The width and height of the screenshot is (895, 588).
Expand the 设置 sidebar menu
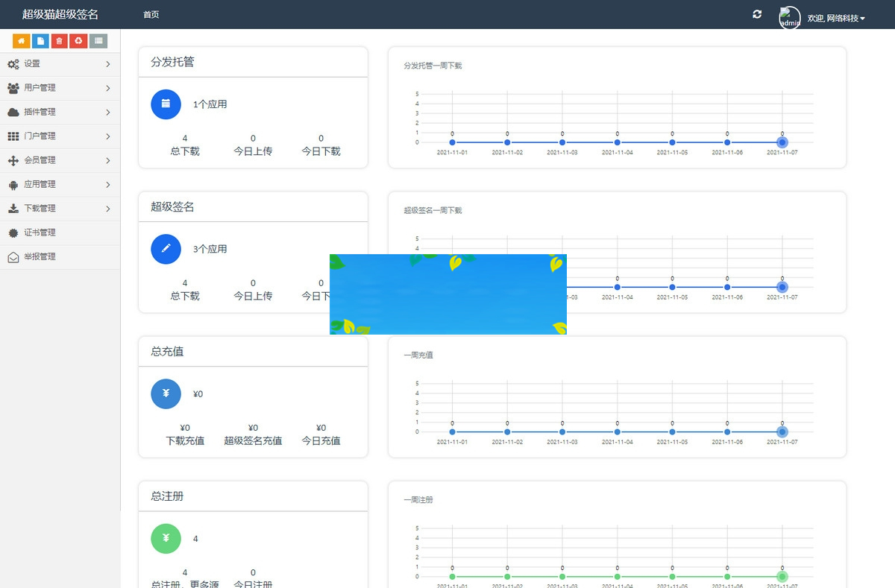tap(60, 64)
